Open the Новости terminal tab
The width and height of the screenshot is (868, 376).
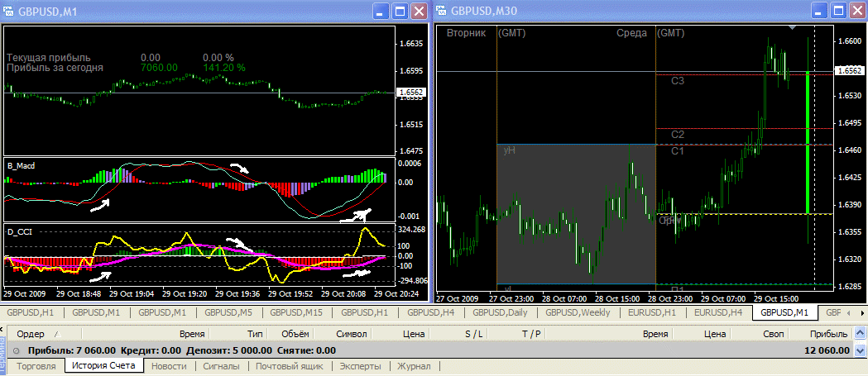(x=168, y=366)
